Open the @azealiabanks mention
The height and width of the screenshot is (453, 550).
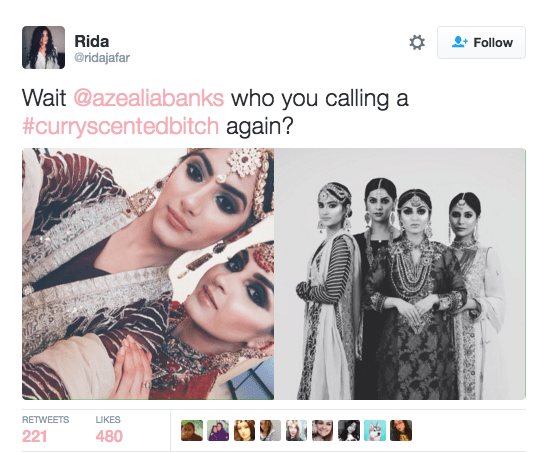tap(149, 98)
